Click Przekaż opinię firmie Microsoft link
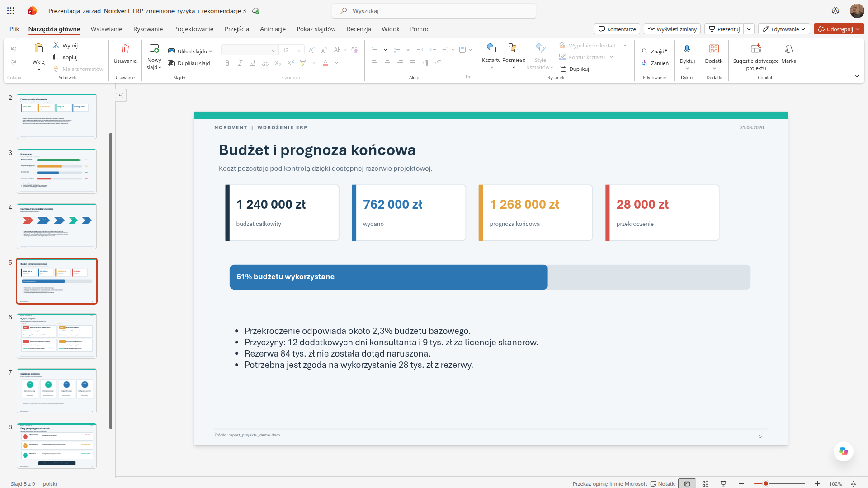The height and width of the screenshot is (488, 868). 610,483
